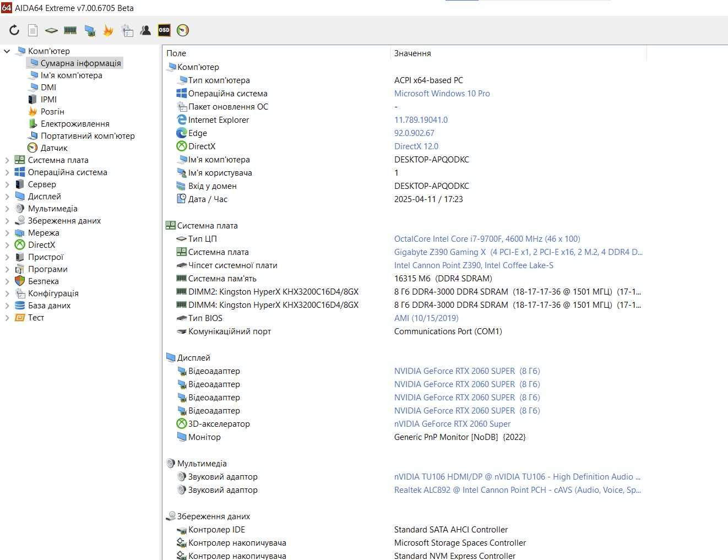Collapse the Комп'ютер tree node
The image size is (728, 560).
(7, 51)
